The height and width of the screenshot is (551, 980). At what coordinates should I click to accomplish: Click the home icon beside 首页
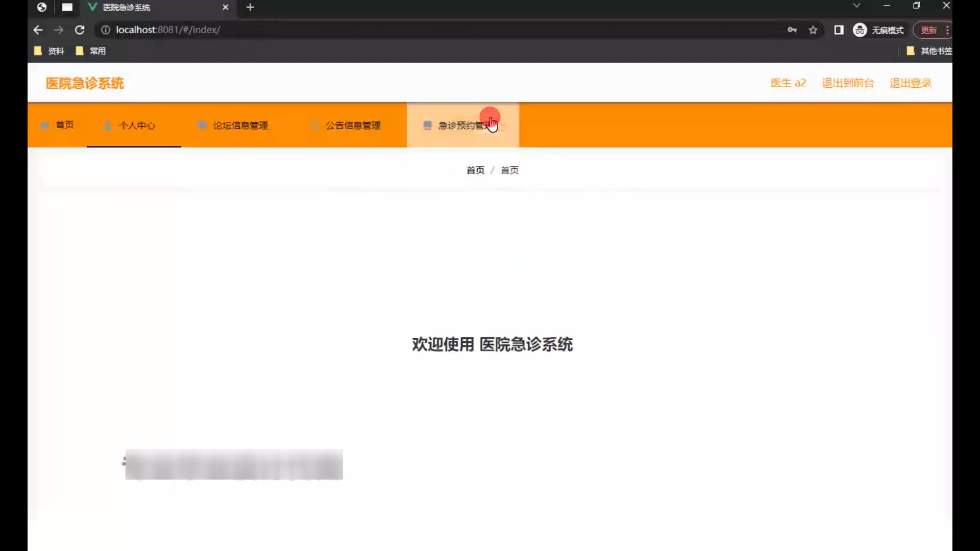point(44,126)
